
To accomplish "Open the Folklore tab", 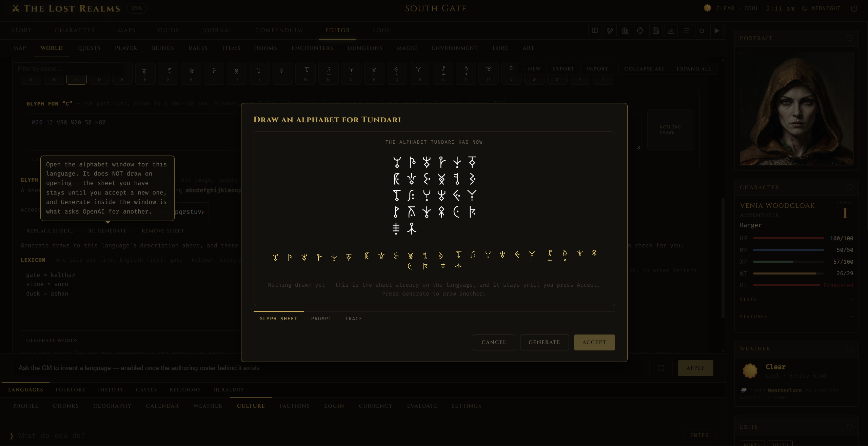I will pyautogui.click(x=71, y=390).
